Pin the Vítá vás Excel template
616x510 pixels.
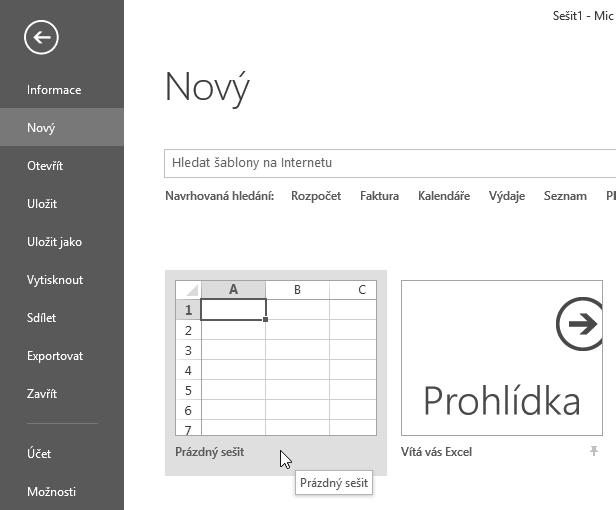[594, 451]
